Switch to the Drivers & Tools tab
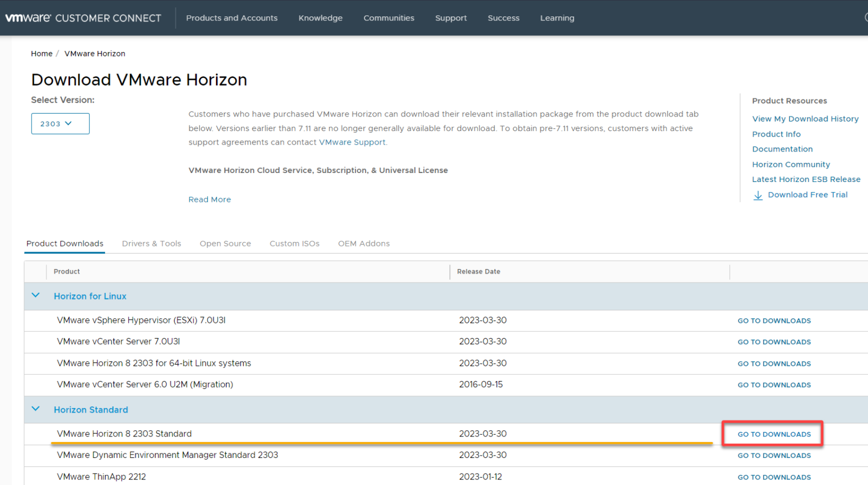 point(151,244)
